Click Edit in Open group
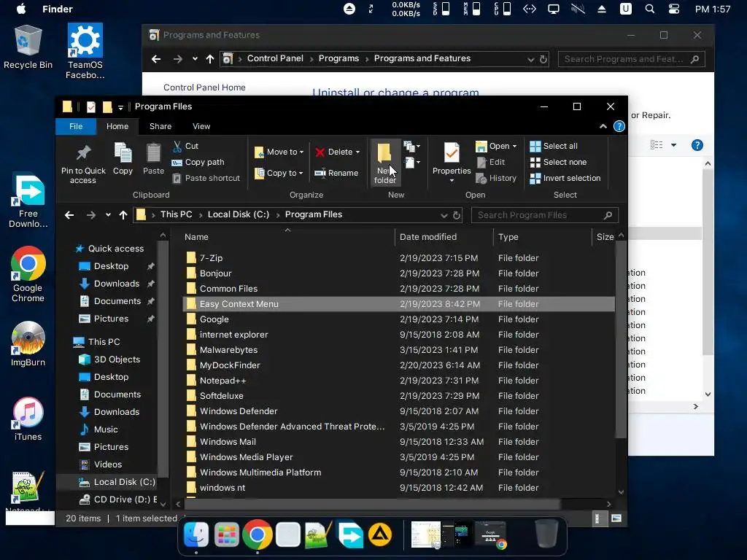This screenshot has height=560, width=747. point(491,162)
